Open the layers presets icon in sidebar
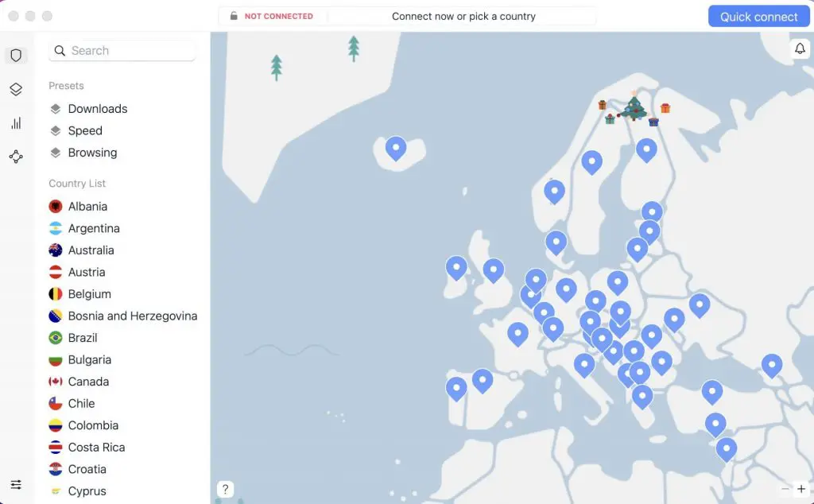The width and height of the screenshot is (814, 504). coord(16,90)
